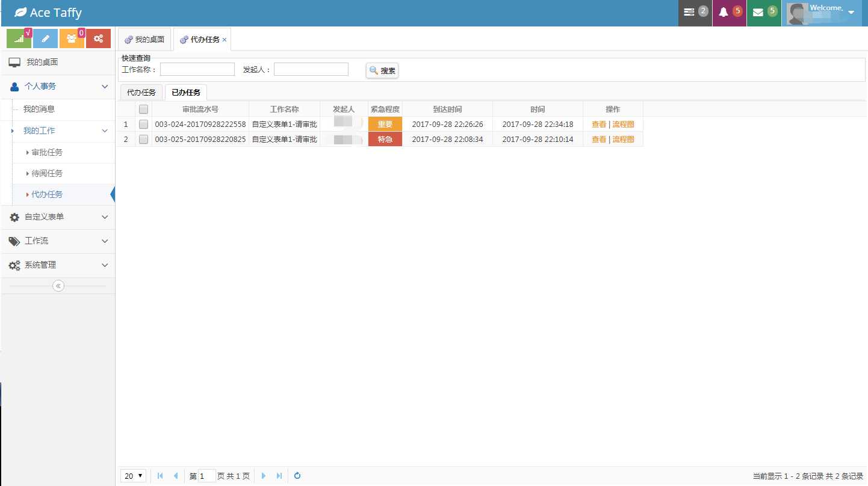This screenshot has width=868, height=486.
Task: Close the 代办任务 page tab
Action: pyautogui.click(x=225, y=40)
